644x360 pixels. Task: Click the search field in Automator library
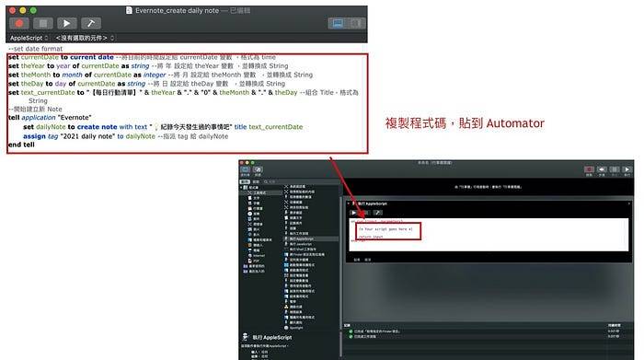301,181
